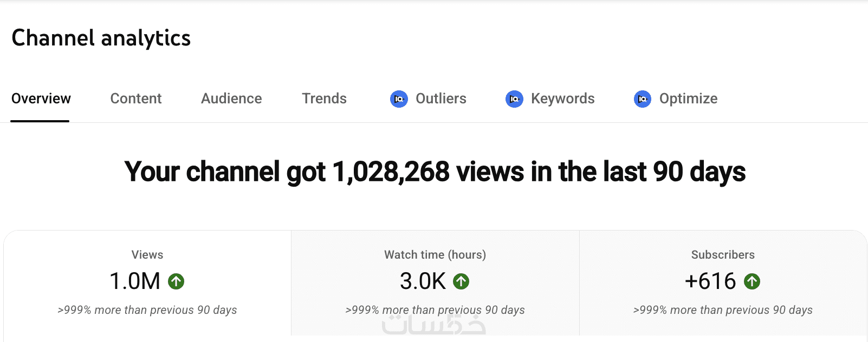Select the Watch time (hours) card title
This screenshot has height=342, width=868.
tap(435, 255)
